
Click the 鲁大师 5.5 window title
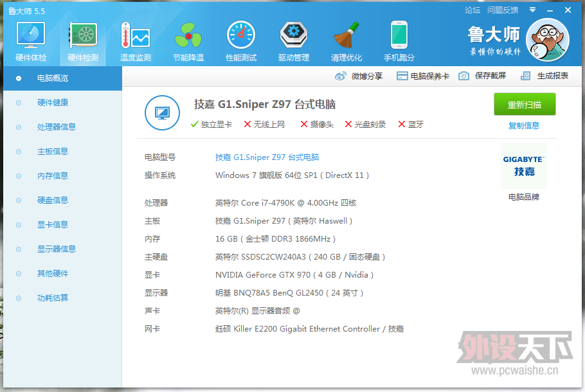tap(26, 12)
